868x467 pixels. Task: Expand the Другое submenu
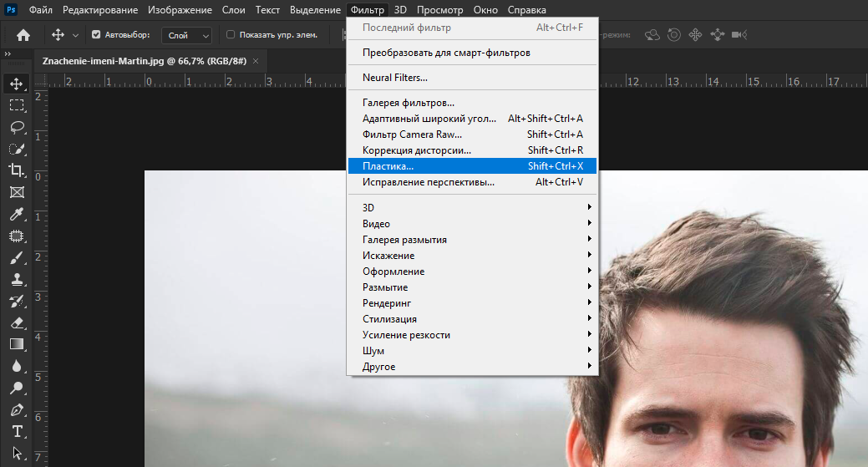[x=472, y=366]
